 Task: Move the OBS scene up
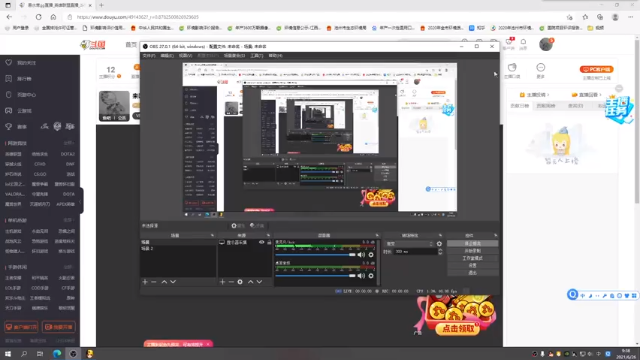pyautogui.click(x=164, y=282)
